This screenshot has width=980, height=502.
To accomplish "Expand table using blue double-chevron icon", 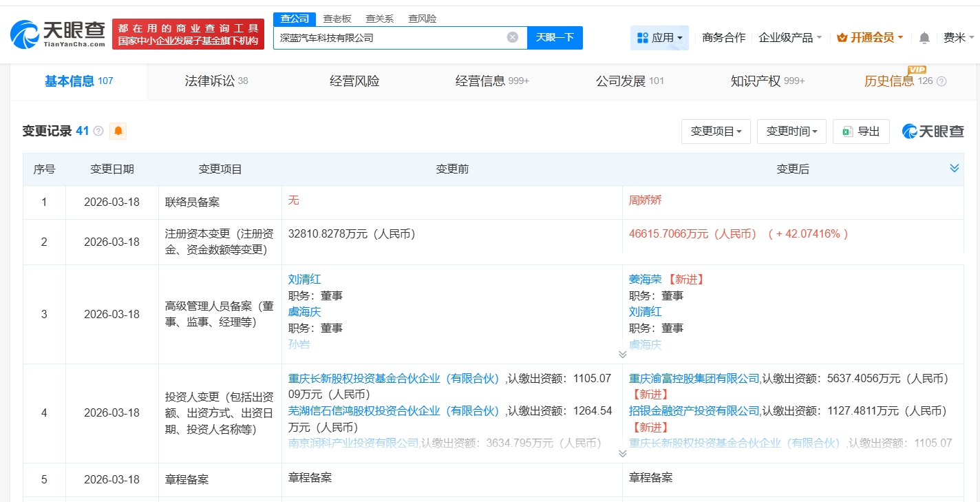I will pos(954,169).
